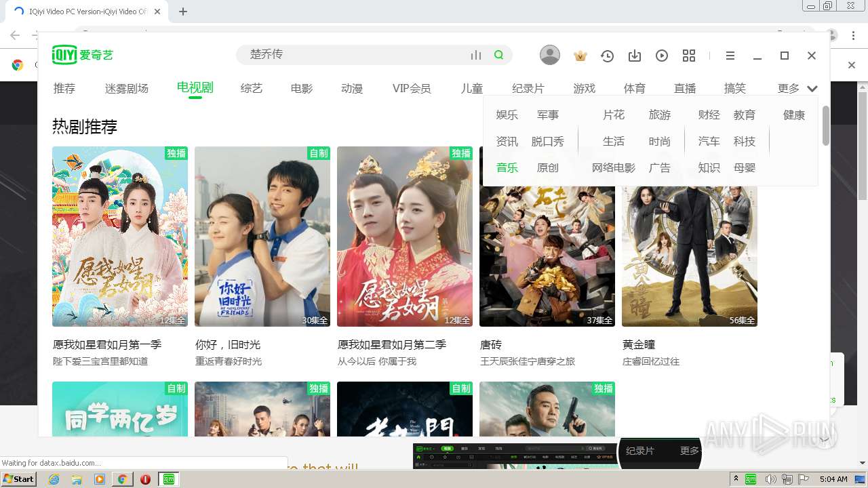This screenshot has width=868, height=488.
Task: Choose 汽车 in the more menu
Action: point(709,142)
